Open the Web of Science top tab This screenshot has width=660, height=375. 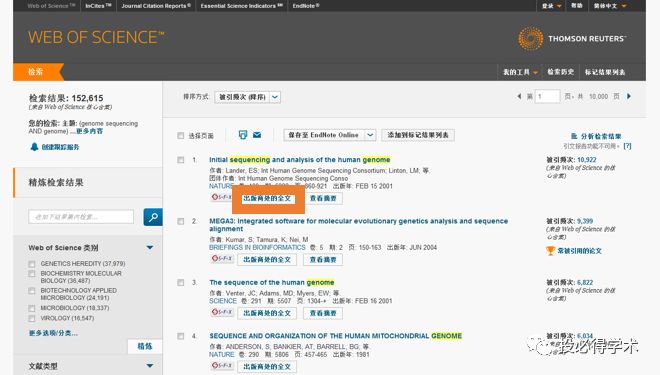tap(51, 6)
